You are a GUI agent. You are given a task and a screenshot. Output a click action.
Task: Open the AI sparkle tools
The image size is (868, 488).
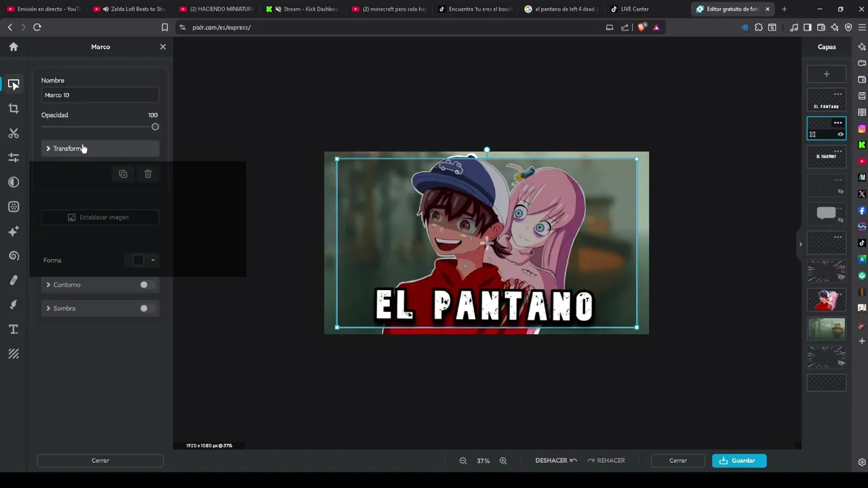[x=14, y=231]
